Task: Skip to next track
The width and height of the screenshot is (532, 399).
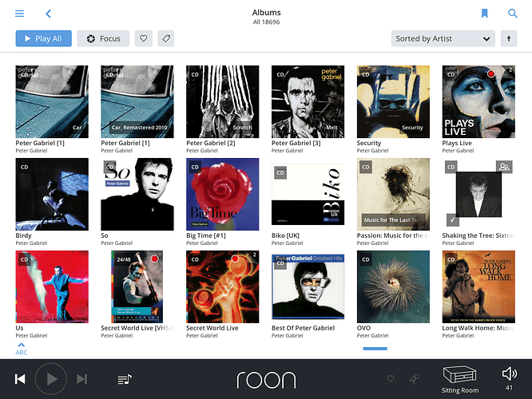Action: pyautogui.click(x=81, y=379)
